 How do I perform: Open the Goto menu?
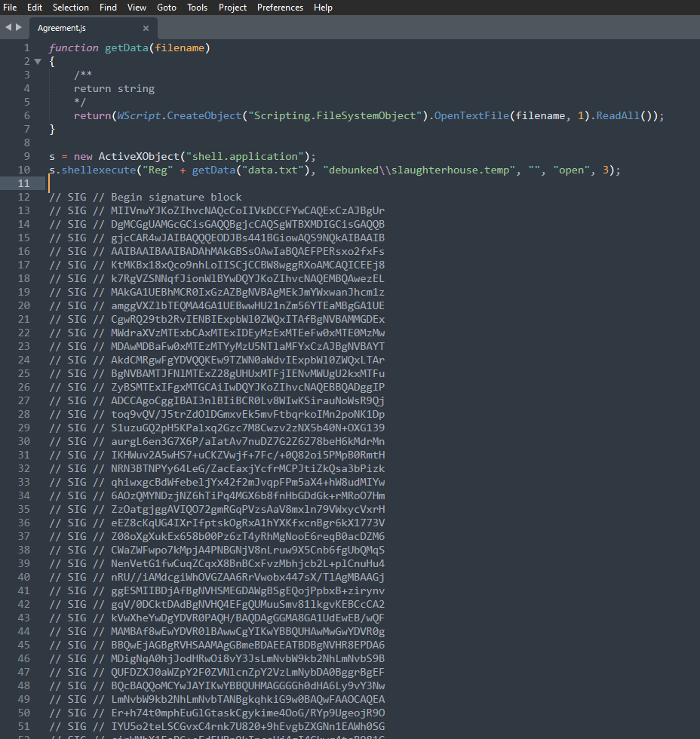[167, 8]
